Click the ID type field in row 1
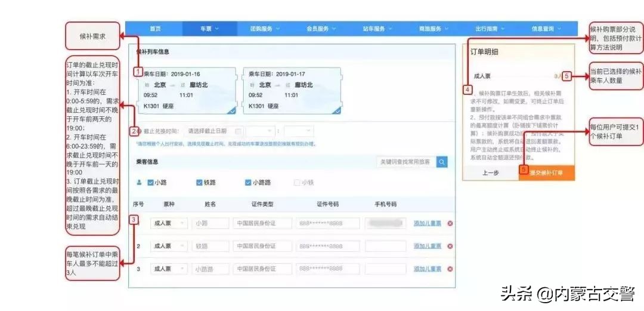The width and height of the screenshot is (644, 311). tap(262, 223)
